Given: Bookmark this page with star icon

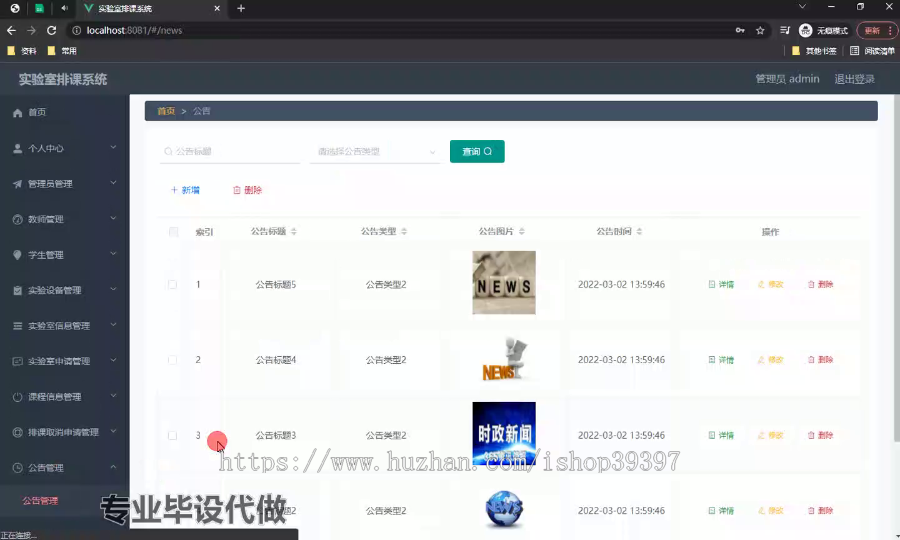Looking at the screenshot, I should pos(760,30).
